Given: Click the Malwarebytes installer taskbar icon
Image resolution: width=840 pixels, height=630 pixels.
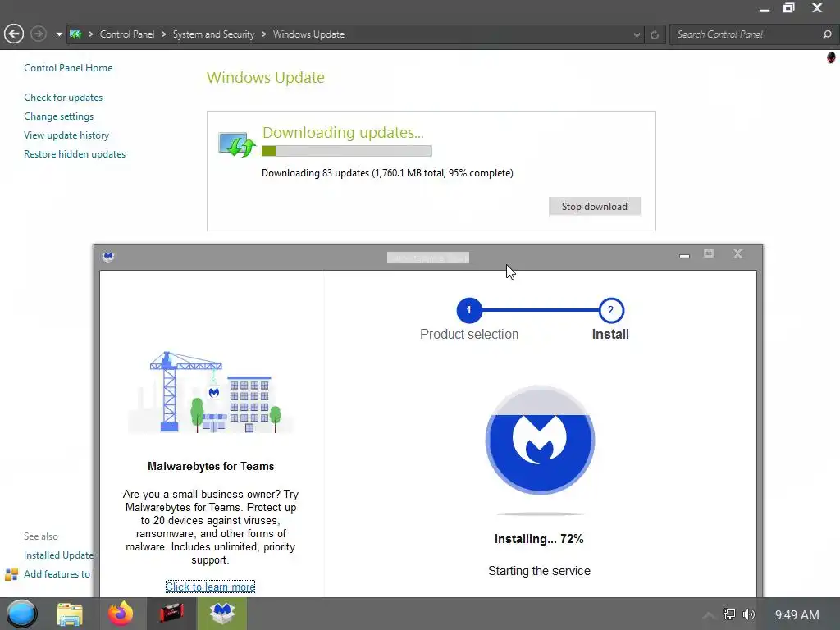Looking at the screenshot, I should pyautogui.click(x=221, y=614).
